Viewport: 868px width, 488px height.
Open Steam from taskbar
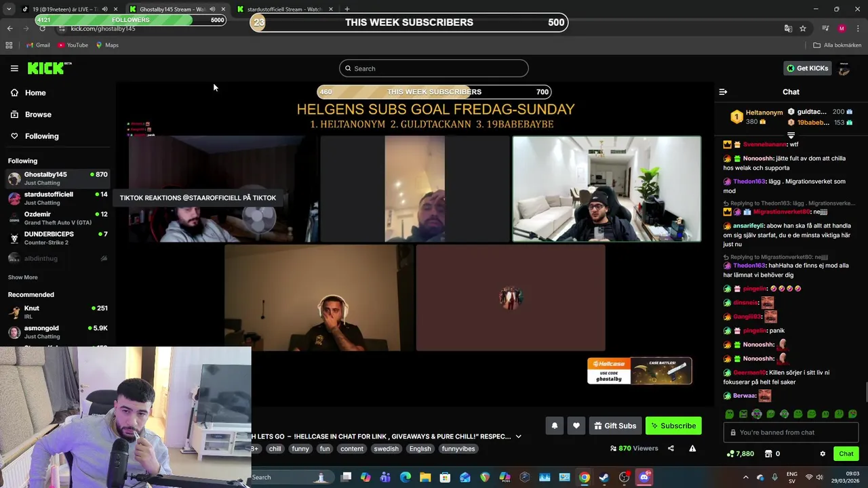[604, 477]
